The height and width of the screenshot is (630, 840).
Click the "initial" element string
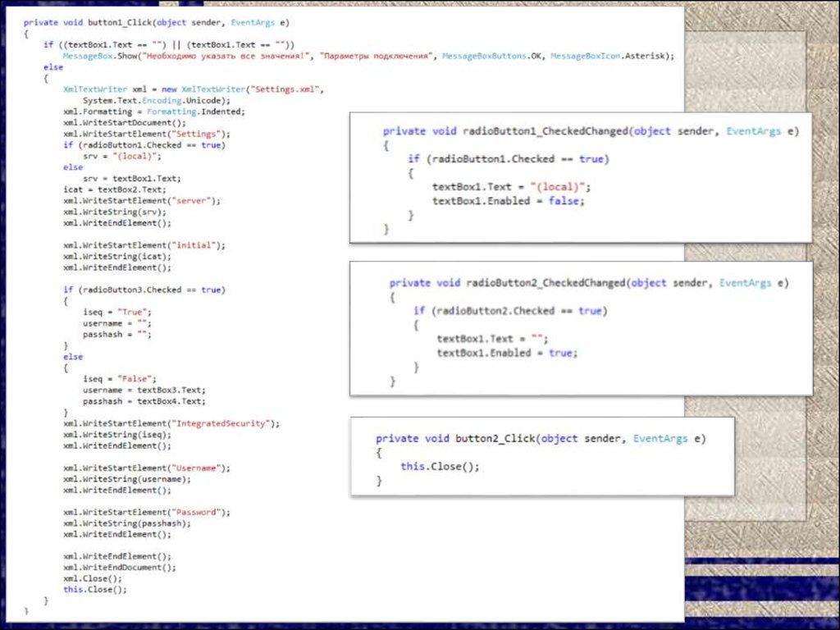196,244
